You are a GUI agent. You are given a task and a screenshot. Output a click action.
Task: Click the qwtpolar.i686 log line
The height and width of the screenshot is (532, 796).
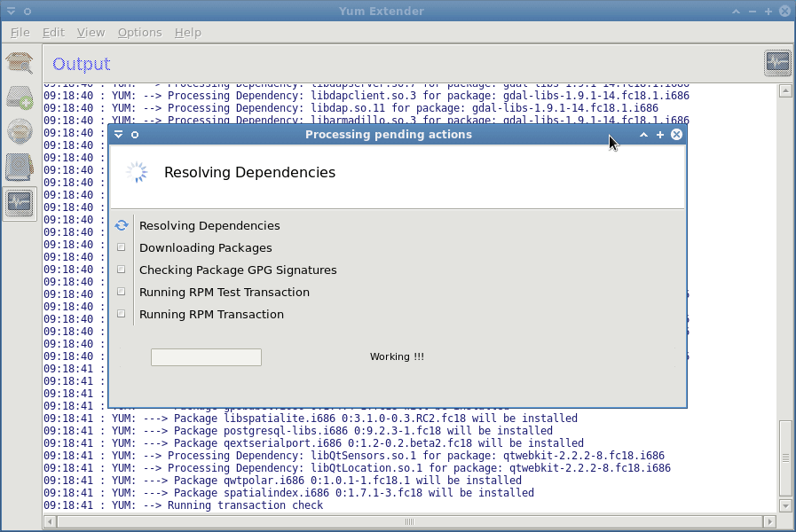tap(283, 481)
